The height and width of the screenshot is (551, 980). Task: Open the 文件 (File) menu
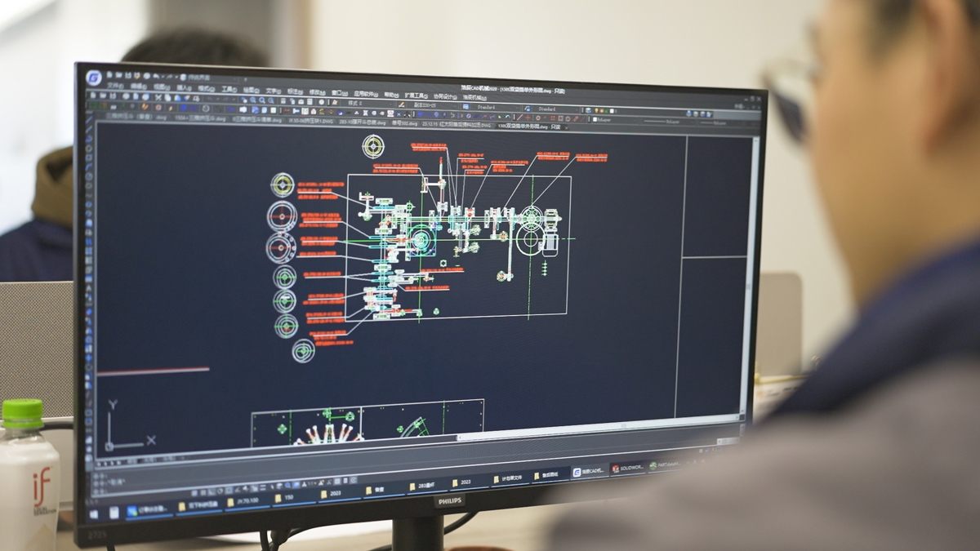click(115, 86)
